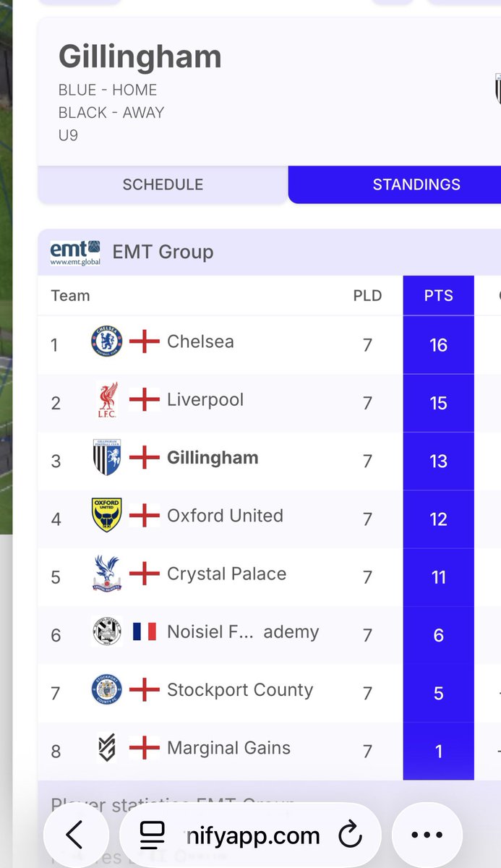Switch to the SCHEDULE tab

pyautogui.click(x=163, y=184)
